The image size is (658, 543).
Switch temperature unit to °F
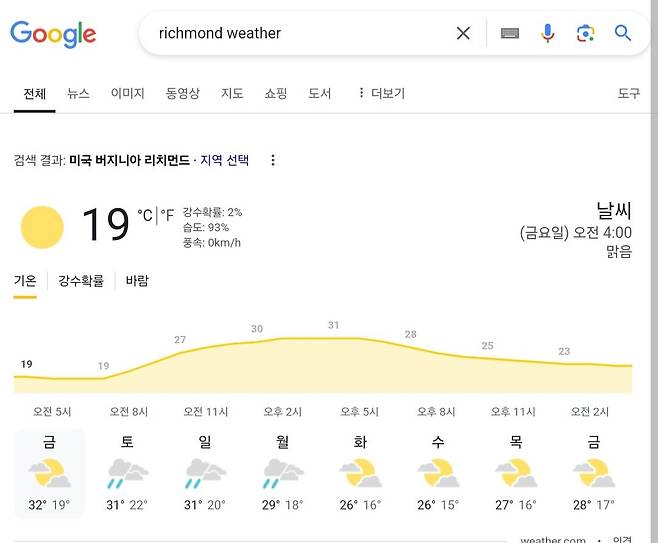pos(168,214)
